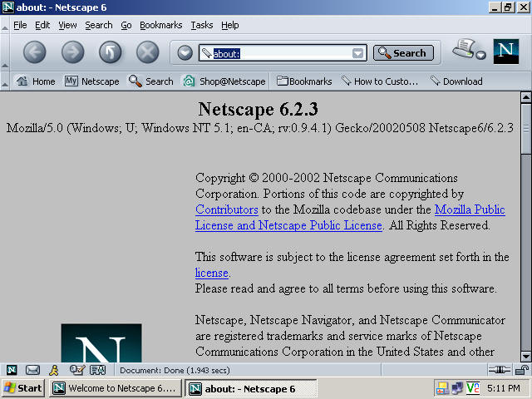This screenshot has width=532, height=399.
Task: Click the security padlock icon
Action: (x=522, y=370)
